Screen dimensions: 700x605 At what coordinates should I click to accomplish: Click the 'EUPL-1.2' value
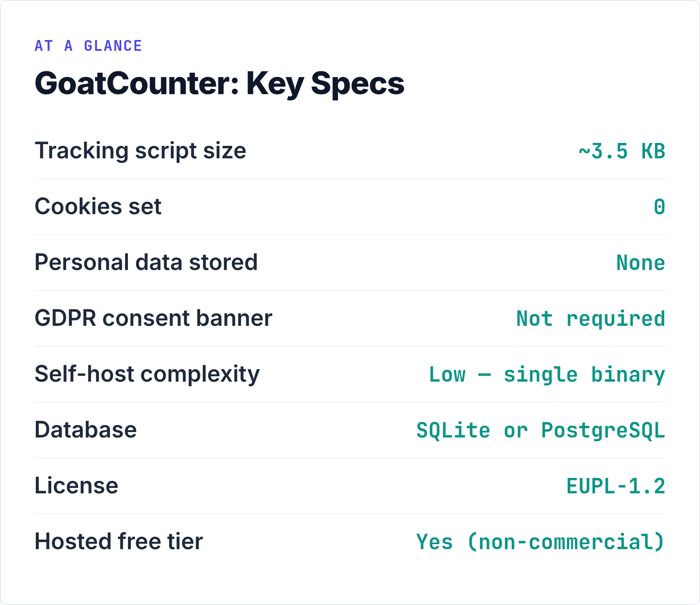(615, 486)
